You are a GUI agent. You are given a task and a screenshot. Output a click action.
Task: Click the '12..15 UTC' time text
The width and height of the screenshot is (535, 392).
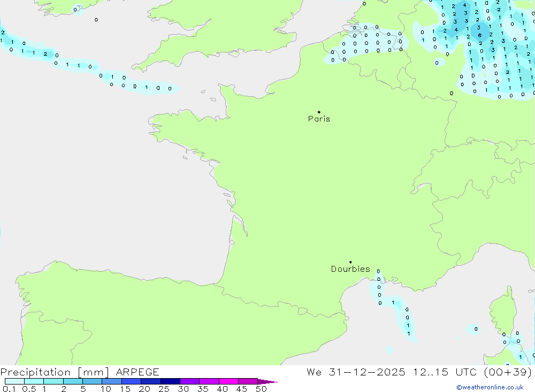pos(445,372)
